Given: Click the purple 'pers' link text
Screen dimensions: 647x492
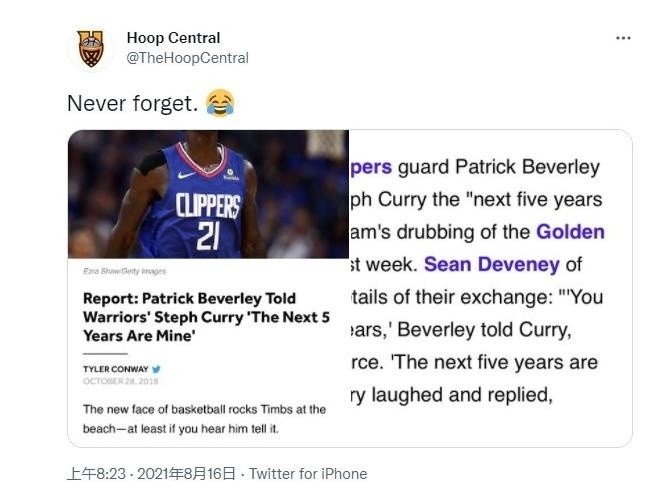Looking at the screenshot, I should click(371, 167).
